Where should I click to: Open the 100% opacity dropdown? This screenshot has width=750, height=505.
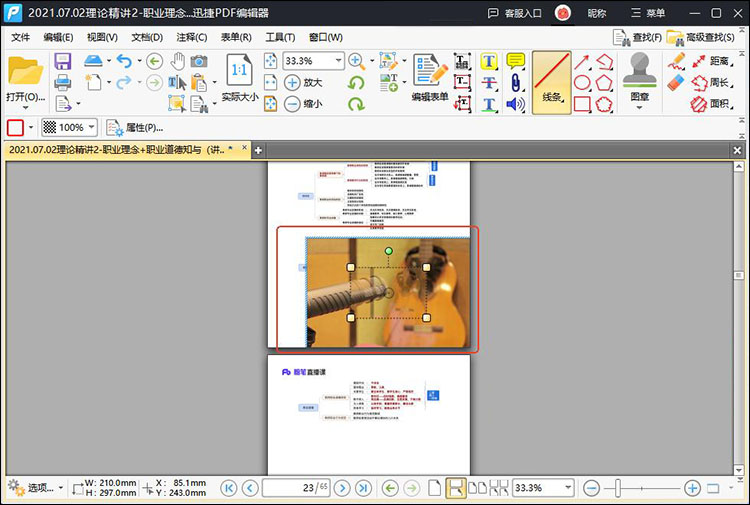[x=91, y=127]
